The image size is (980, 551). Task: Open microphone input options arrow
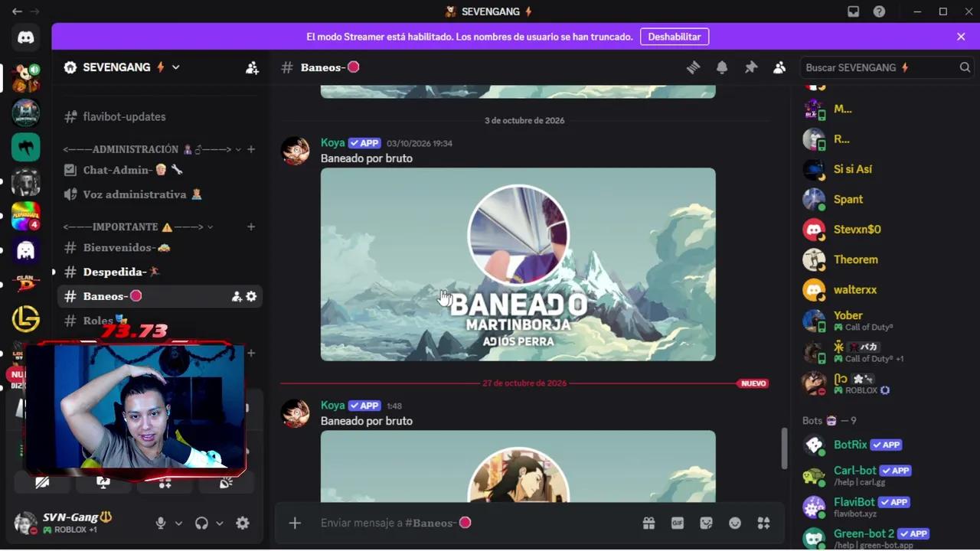[x=178, y=523]
